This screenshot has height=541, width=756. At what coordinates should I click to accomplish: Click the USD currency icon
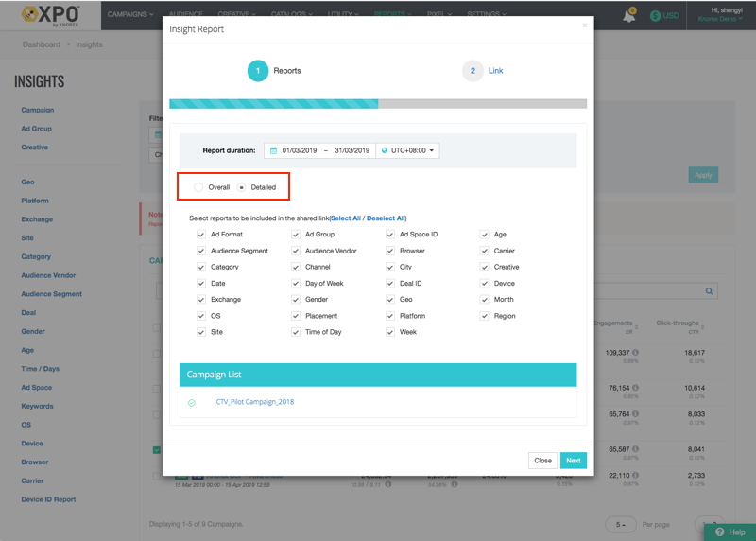click(655, 16)
